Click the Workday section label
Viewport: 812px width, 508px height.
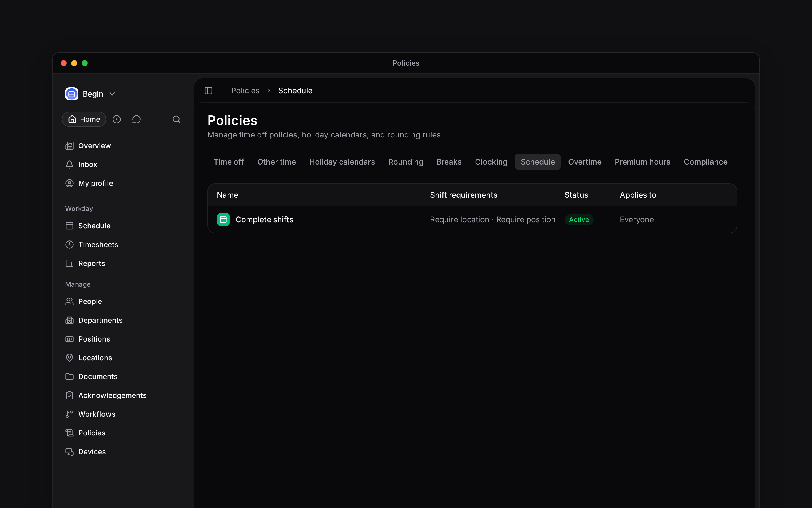79,209
